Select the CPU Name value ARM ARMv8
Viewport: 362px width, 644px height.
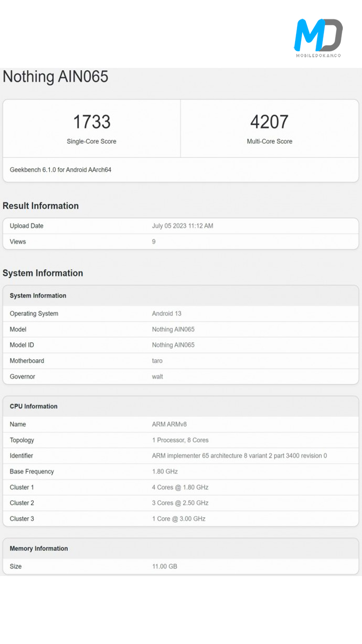click(x=169, y=424)
